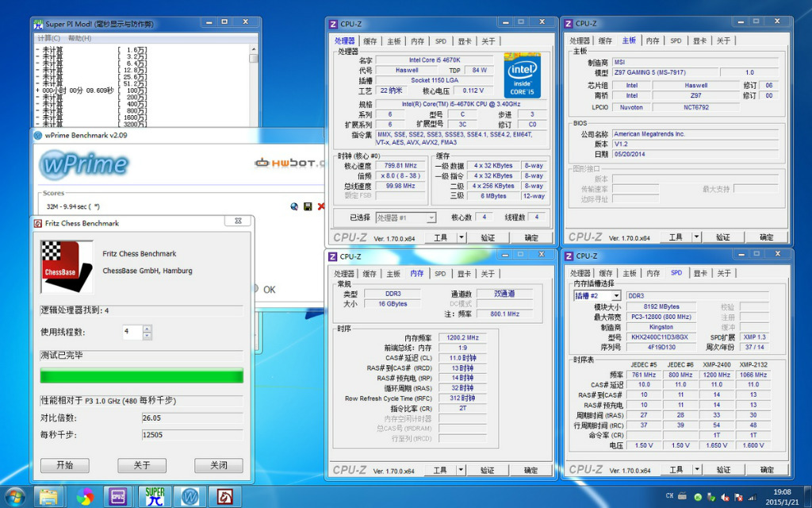
Task: Click the green benchmark progress bar
Action: point(141,375)
